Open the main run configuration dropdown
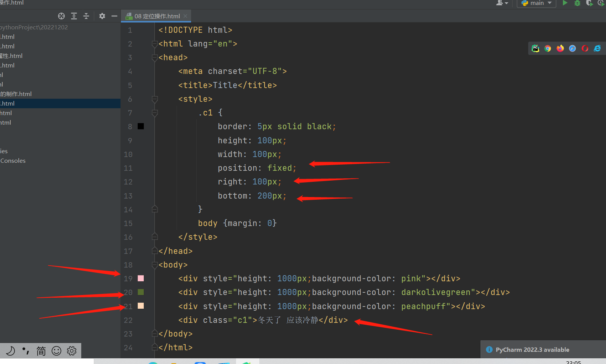This screenshot has width=606, height=364. pos(537,3)
